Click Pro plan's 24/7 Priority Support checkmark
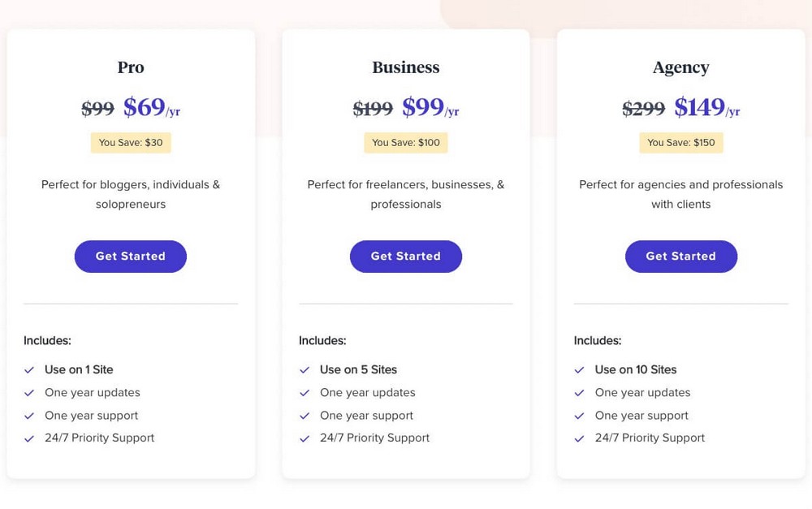The height and width of the screenshot is (509, 812). coord(29,438)
